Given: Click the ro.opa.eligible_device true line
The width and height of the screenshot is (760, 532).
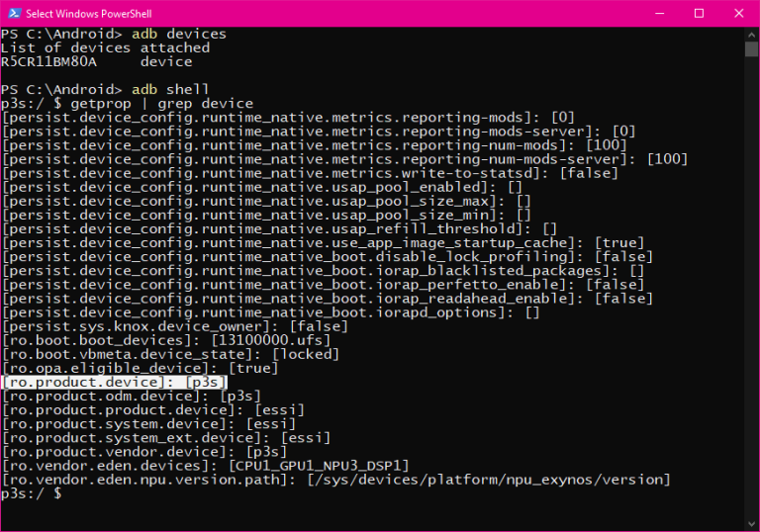Looking at the screenshot, I should click(x=141, y=368).
